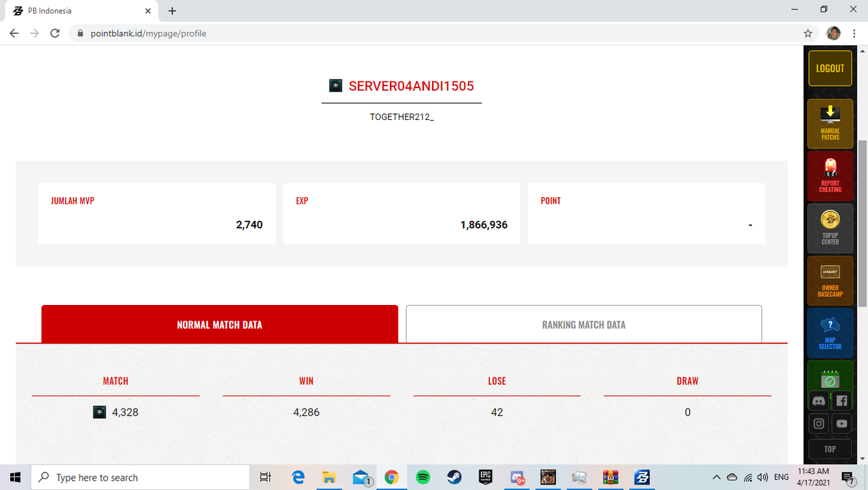Click the page vertical scrollbar

tap(863, 224)
